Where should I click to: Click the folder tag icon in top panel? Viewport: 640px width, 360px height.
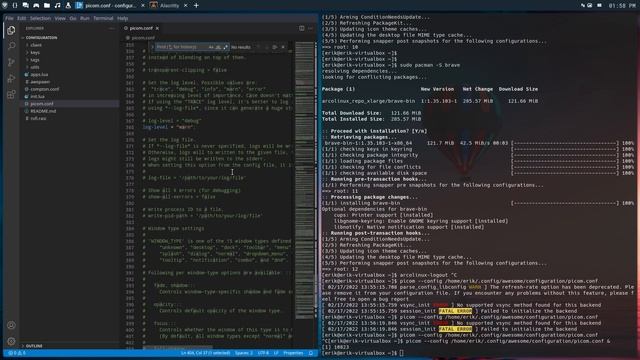(x=47, y=5)
